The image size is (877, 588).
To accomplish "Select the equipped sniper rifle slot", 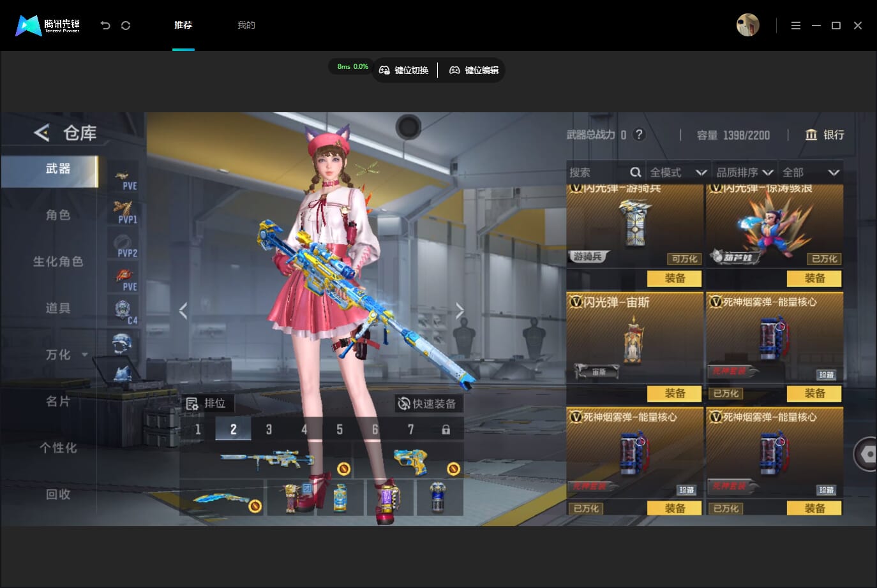I will [x=266, y=459].
